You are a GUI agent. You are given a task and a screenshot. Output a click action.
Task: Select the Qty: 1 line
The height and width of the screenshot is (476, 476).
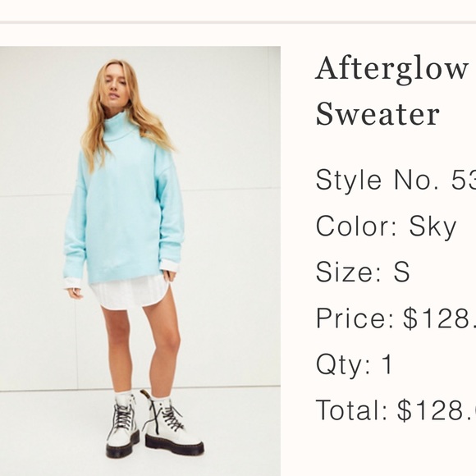click(x=355, y=364)
